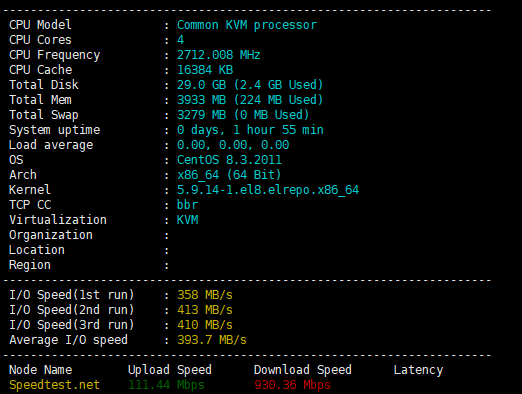Select the CPU Cores value 4
Screen dimensions: 522x394
coord(180,40)
